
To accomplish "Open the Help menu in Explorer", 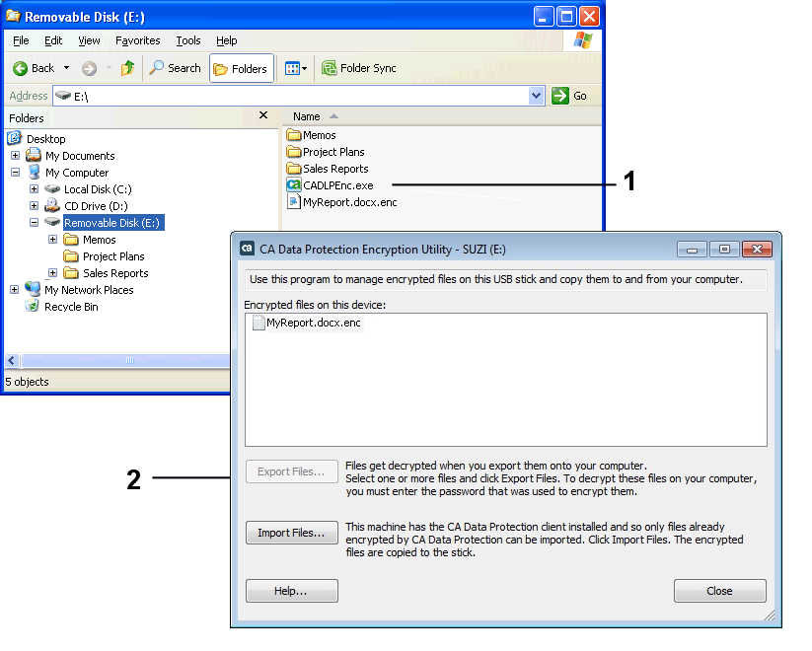I will point(226,40).
